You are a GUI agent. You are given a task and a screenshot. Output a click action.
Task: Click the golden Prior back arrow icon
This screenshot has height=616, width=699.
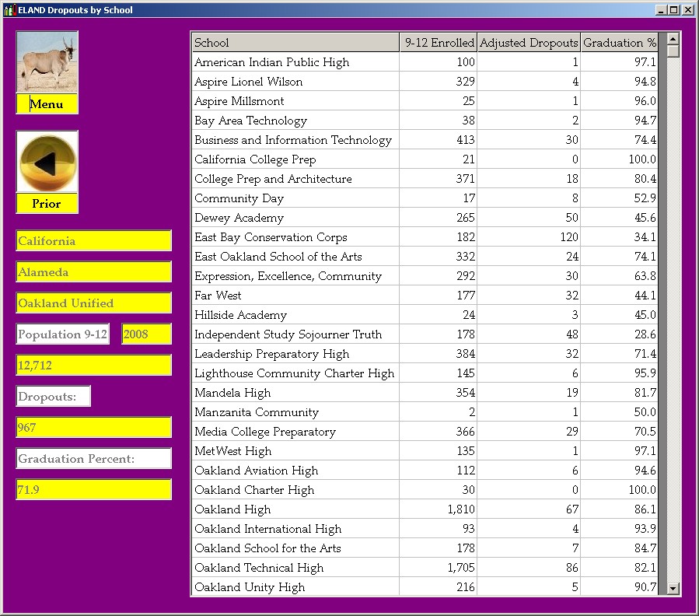click(47, 163)
